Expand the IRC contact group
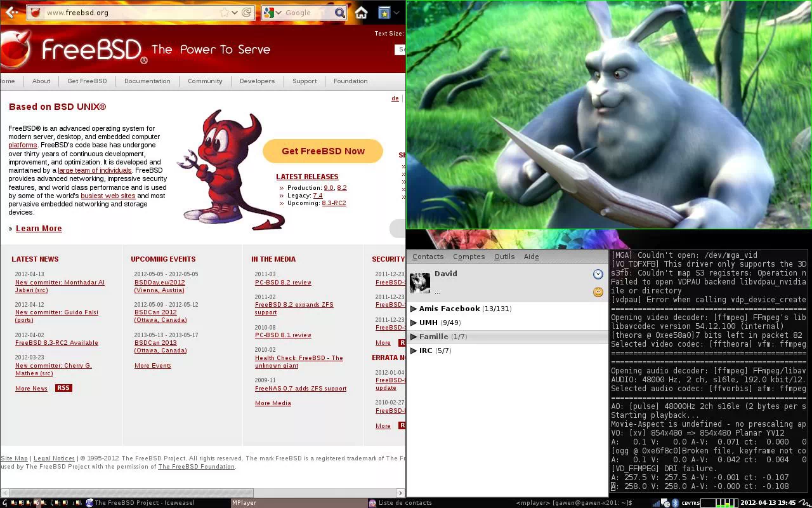812x508 pixels. click(414, 351)
